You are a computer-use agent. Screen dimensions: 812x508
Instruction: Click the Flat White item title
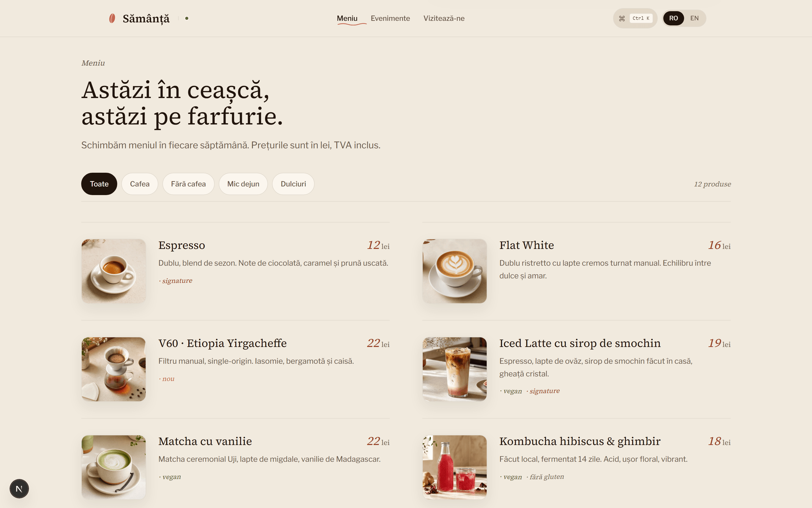pos(527,245)
